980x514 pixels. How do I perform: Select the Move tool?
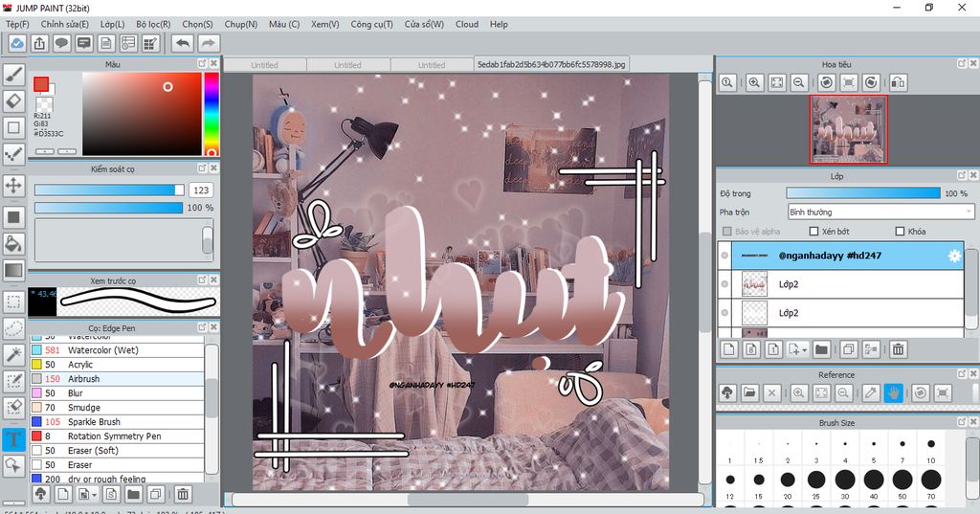[13, 185]
